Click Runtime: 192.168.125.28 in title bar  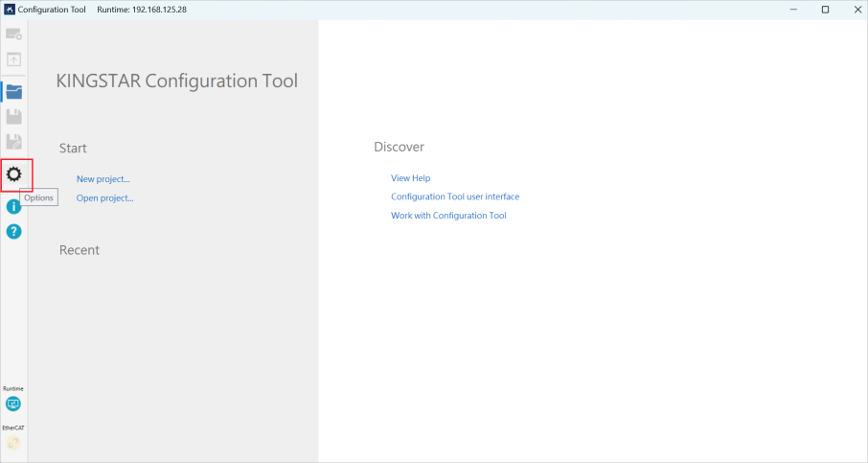pyautogui.click(x=142, y=10)
